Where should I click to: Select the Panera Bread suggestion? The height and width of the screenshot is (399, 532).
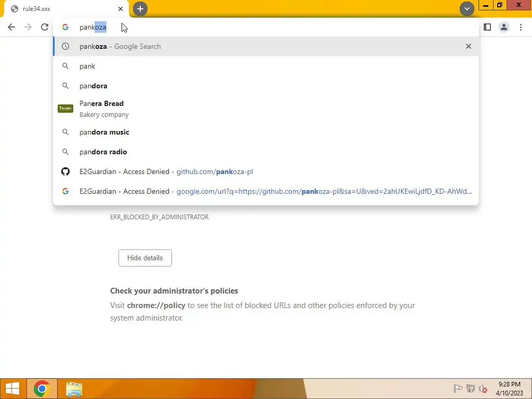click(x=266, y=109)
